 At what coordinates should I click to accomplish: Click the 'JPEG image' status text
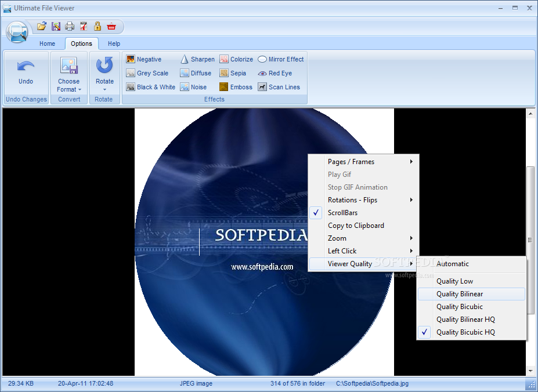196,383
